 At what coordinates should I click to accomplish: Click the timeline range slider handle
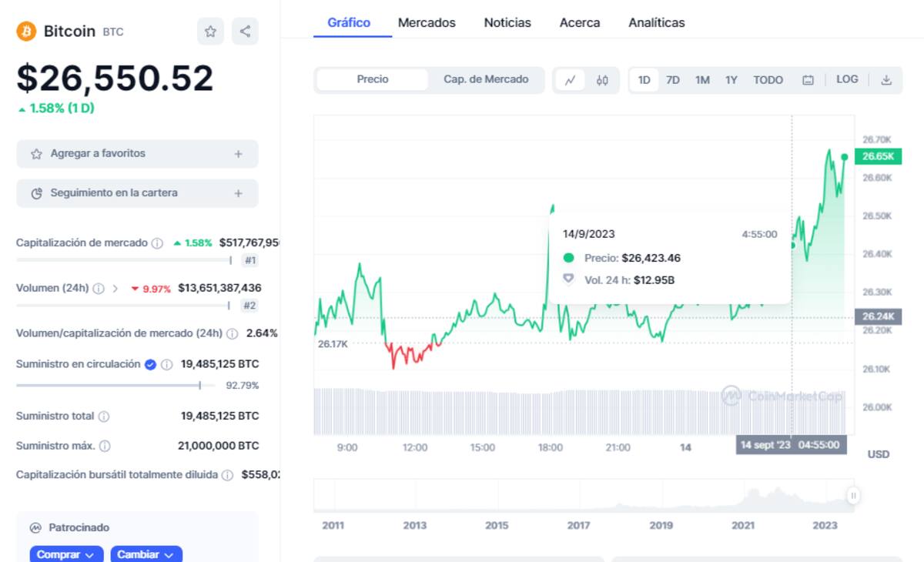[852, 497]
